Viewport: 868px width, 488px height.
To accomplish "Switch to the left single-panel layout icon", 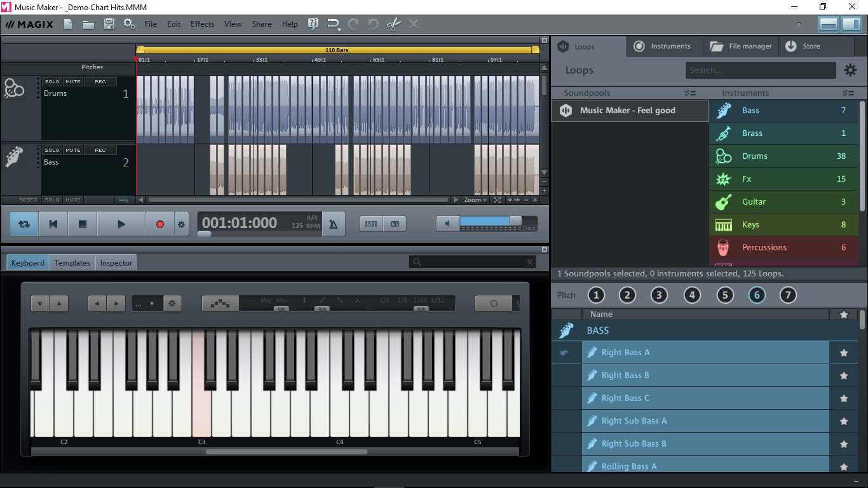I will tap(828, 24).
